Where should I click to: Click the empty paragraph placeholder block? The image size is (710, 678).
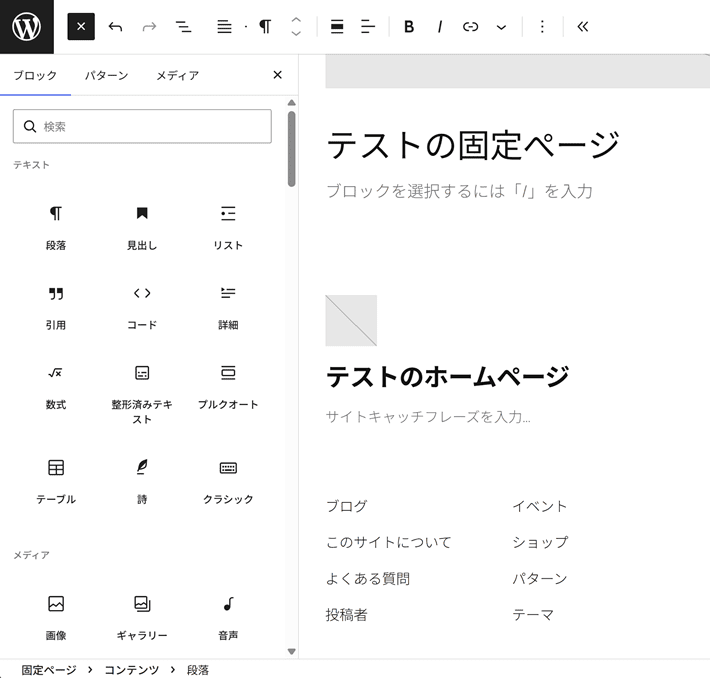point(459,191)
